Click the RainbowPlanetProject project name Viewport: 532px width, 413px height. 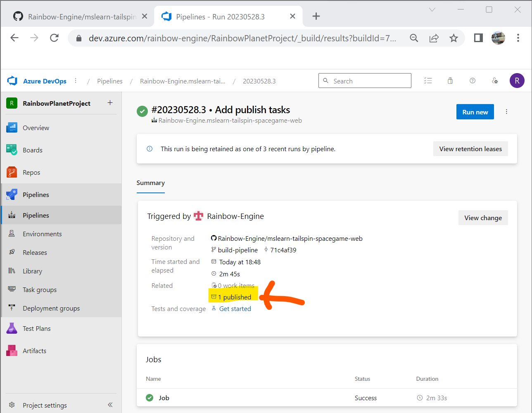coord(57,103)
